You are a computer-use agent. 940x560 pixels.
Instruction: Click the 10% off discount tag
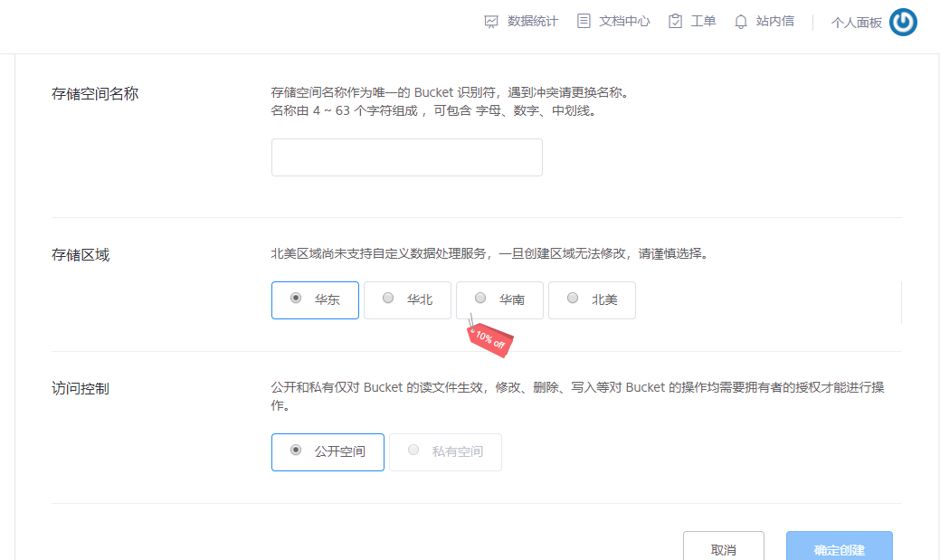point(490,340)
